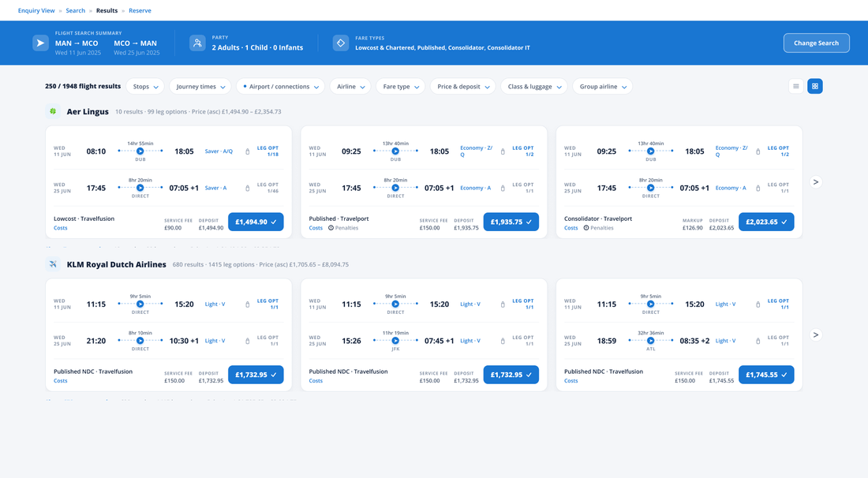Viewport: 868px width, 478px height.
Task: Click the Change Search button
Action: tap(816, 43)
